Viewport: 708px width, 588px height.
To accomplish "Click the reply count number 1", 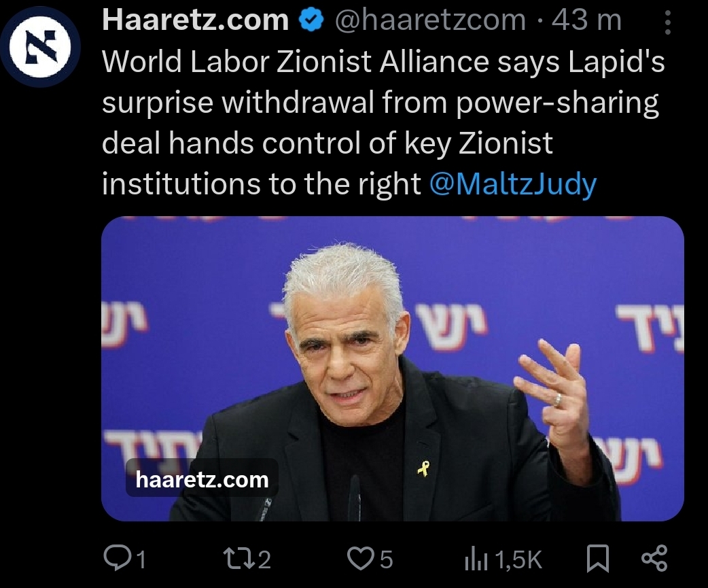I will point(141,559).
